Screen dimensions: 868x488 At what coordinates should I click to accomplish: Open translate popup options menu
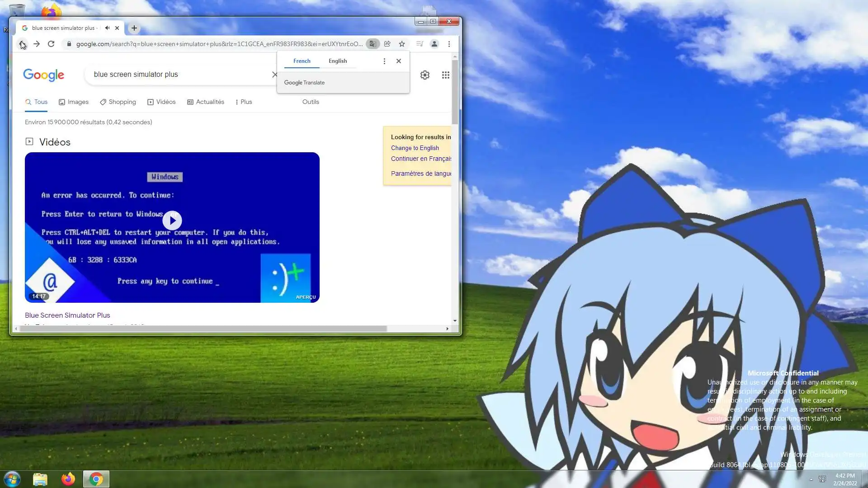pyautogui.click(x=384, y=61)
